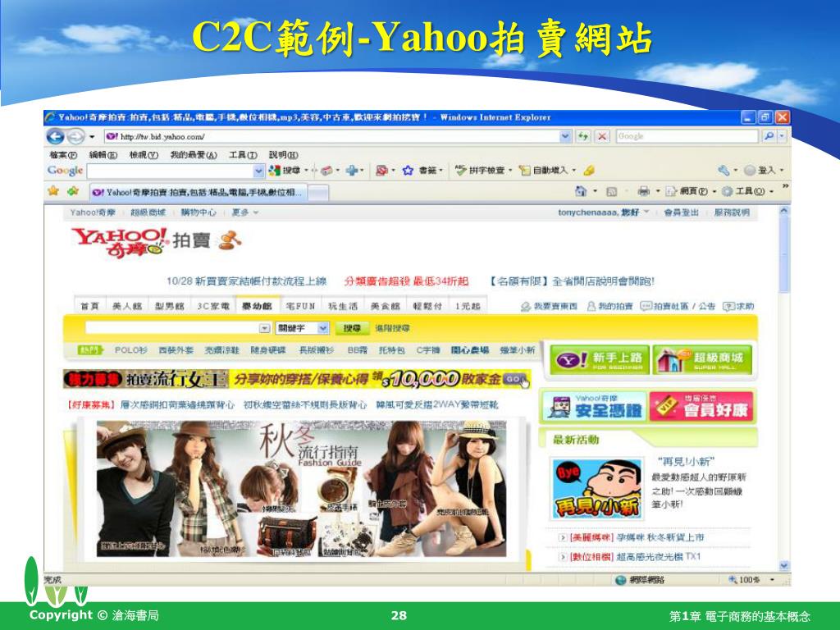Viewport: 840px width, 630px height.
Task: Expand the 更多 dropdown in top bar
Action: [244, 212]
